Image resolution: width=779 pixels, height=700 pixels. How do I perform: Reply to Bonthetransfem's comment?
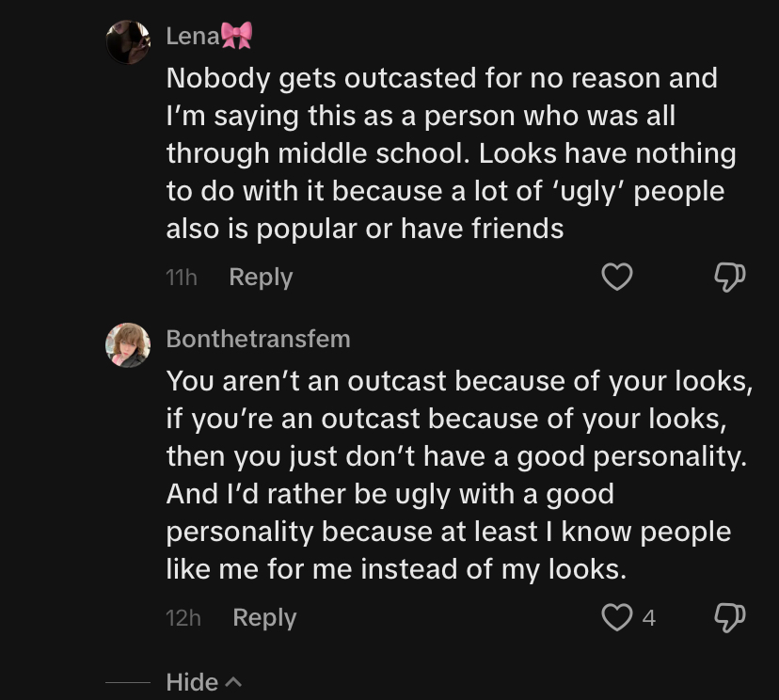(264, 617)
